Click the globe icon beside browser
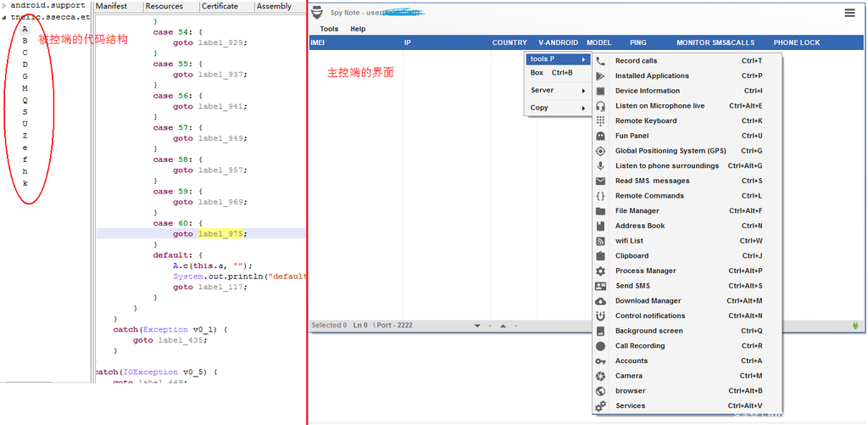The image size is (868, 425). (600, 391)
